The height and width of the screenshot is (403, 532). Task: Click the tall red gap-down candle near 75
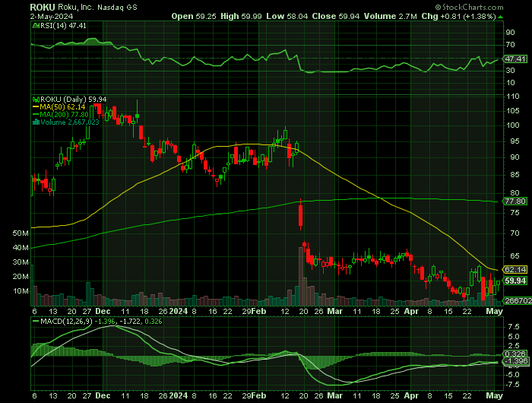pyautogui.click(x=300, y=214)
